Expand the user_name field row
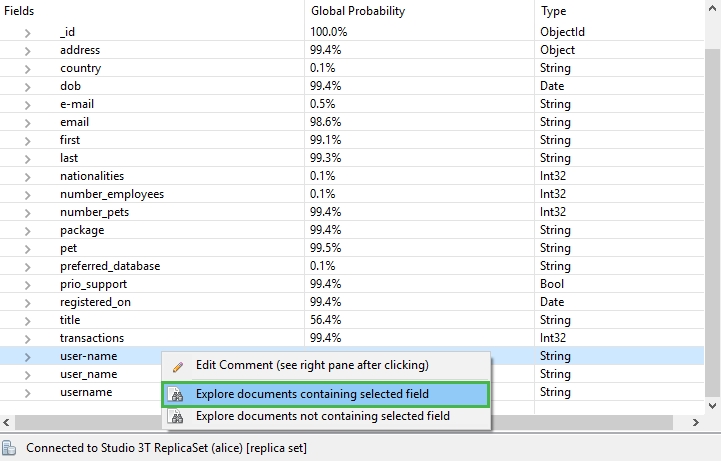721x461 pixels. pyautogui.click(x=28, y=375)
